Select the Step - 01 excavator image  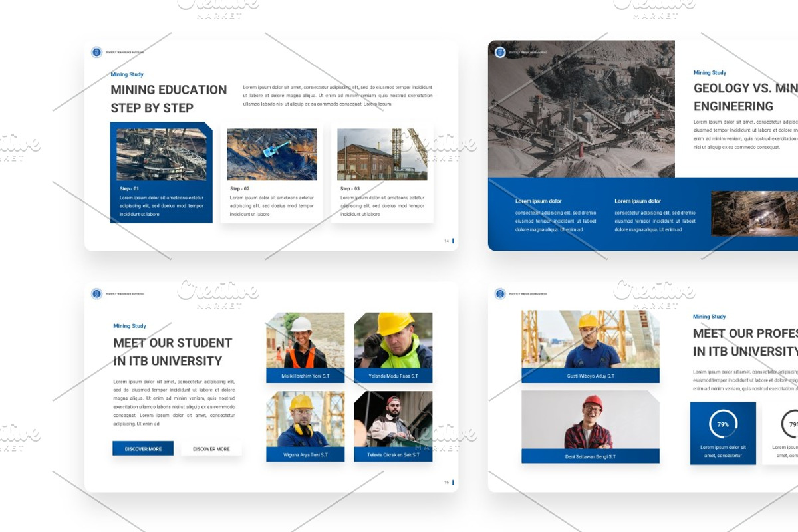pyautogui.click(x=162, y=154)
